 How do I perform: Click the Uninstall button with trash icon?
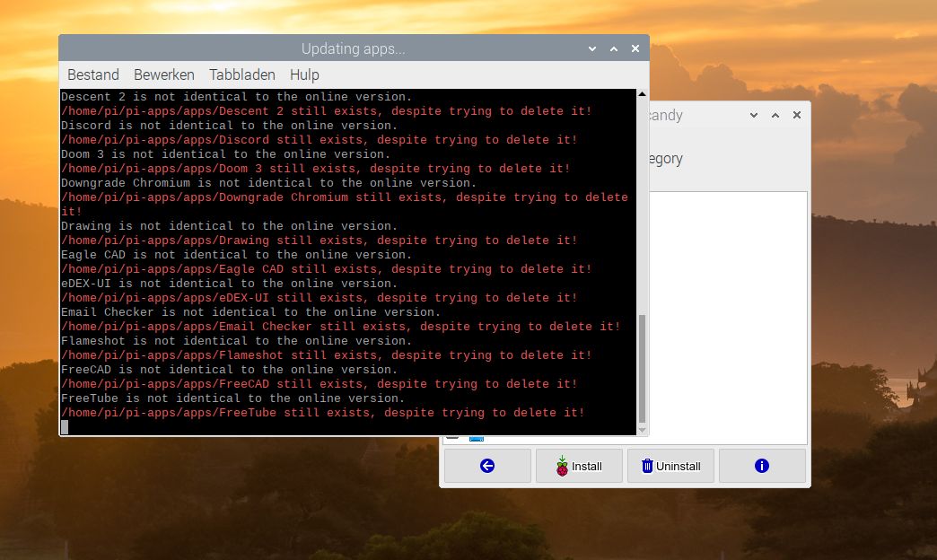point(670,466)
